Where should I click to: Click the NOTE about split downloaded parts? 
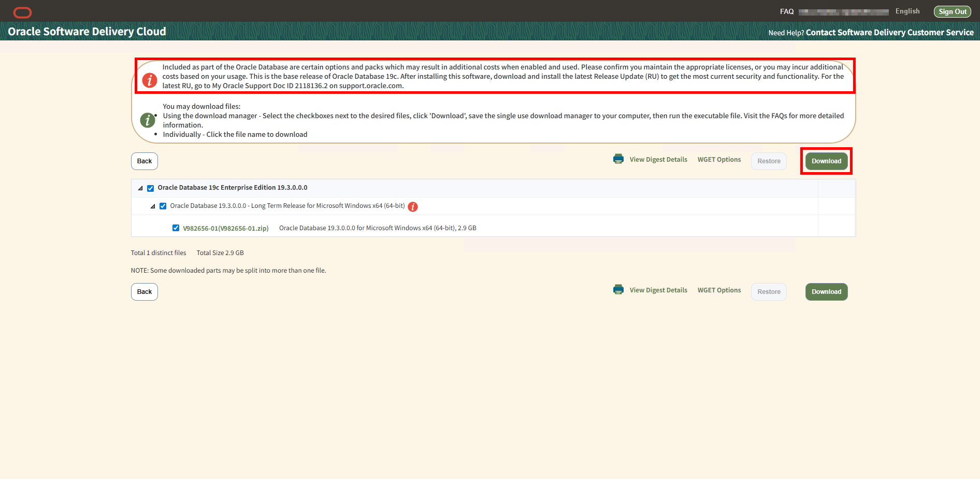pos(228,271)
